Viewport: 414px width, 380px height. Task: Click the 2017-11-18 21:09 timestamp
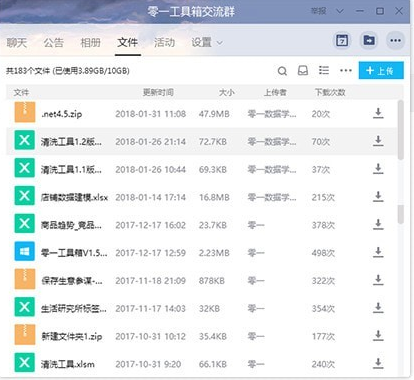pyautogui.click(x=151, y=281)
